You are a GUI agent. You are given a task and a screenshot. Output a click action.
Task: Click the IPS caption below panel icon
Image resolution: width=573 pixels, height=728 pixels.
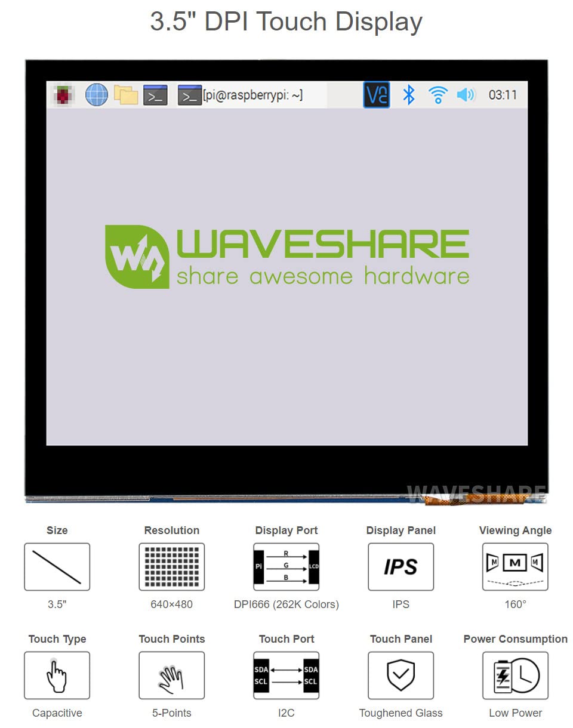(401, 604)
